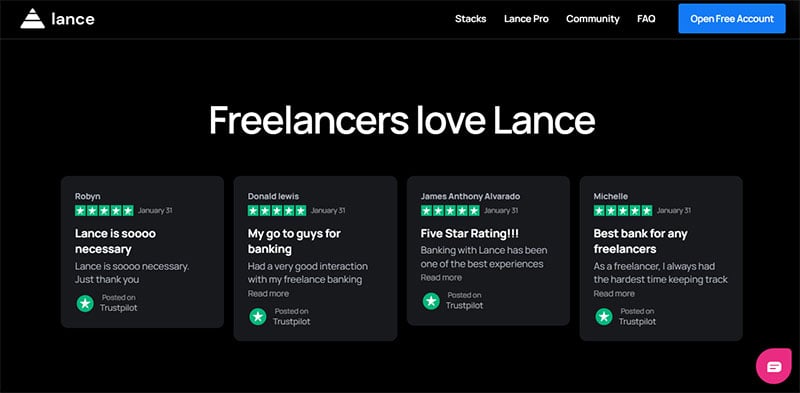Click the "Five Star Rating!!!" review title
The image size is (800, 393).
click(x=469, y=234)
